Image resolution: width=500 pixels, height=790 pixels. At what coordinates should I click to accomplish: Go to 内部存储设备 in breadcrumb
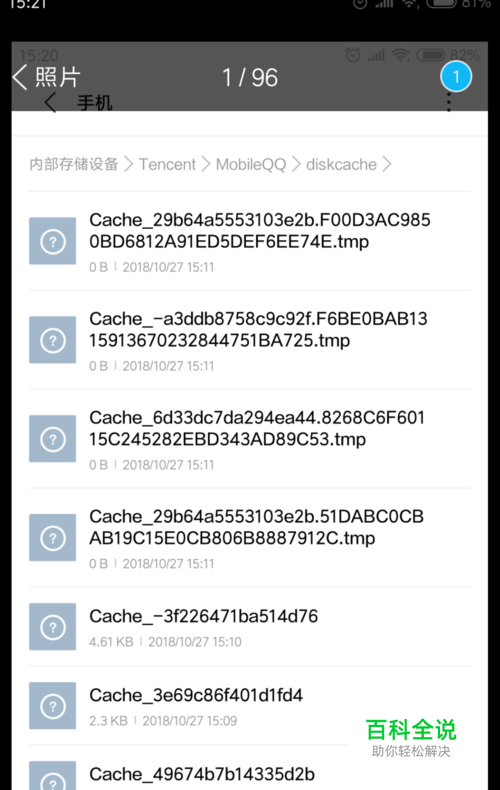(x=74, y=164)
